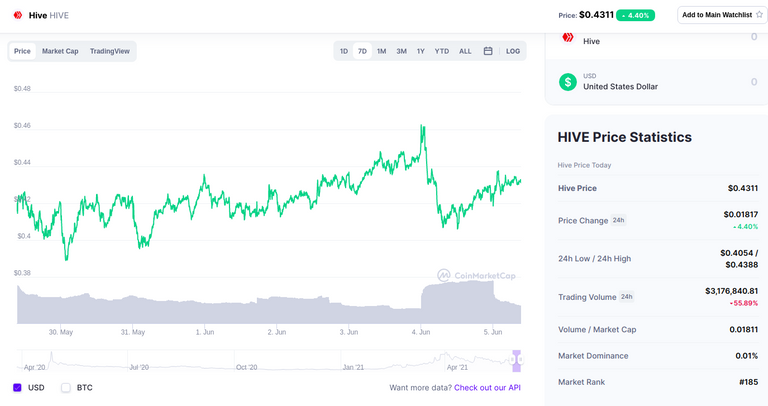This screenshot has width=768, height=406.
Task: Toggle the LOG scale button
Action: pos(513,51)
